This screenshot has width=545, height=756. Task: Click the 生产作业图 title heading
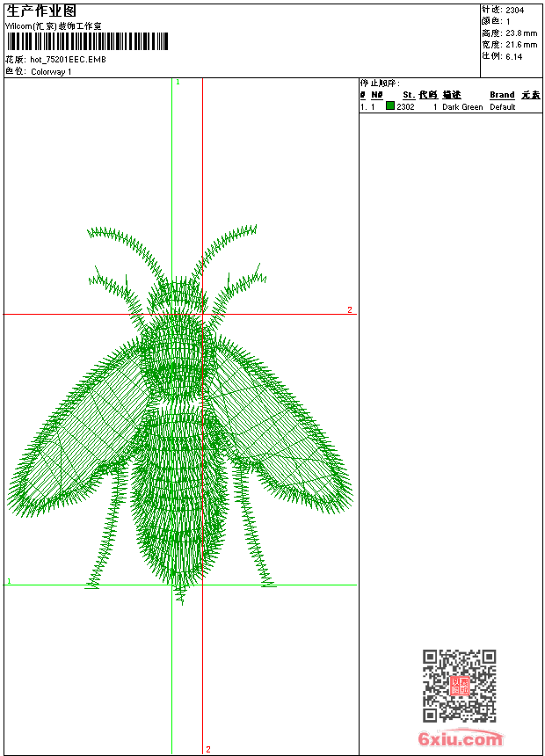coord(40,11)
